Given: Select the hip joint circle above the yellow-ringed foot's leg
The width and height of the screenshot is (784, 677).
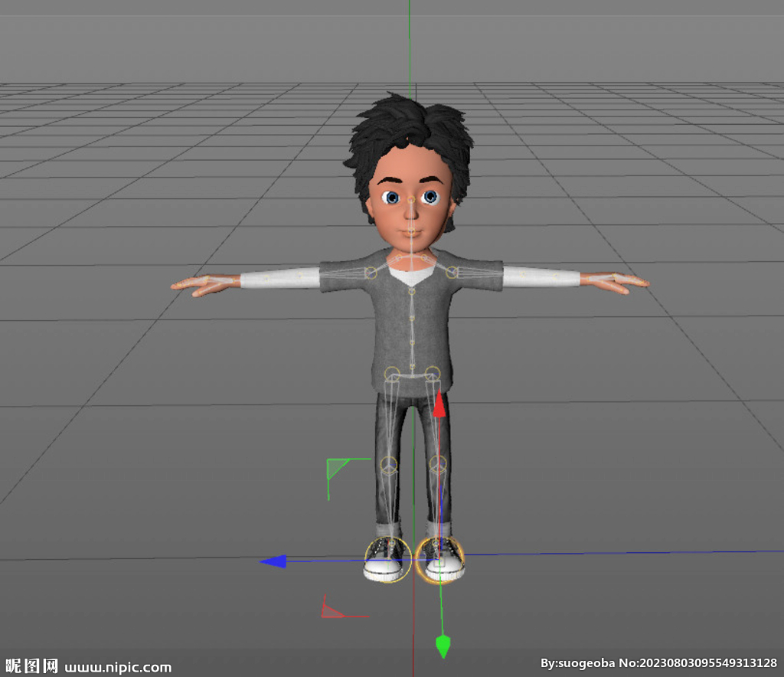Looking at the screenshot, I should [392, 374].
